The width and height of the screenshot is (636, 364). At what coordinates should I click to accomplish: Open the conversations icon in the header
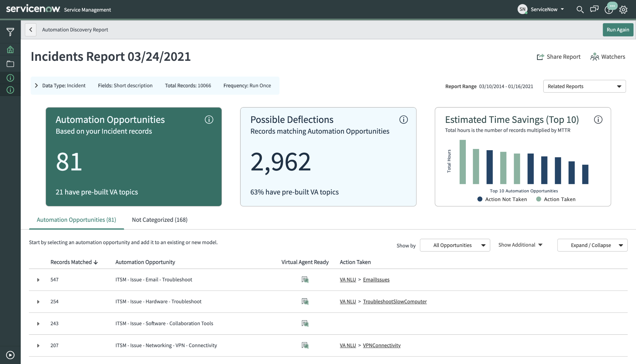coord(594,9)
